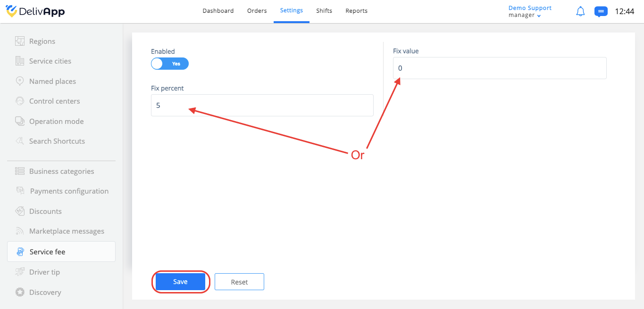Select the Service cities building icon
This screenshot has height=309, width=644.
pos(20,61)
